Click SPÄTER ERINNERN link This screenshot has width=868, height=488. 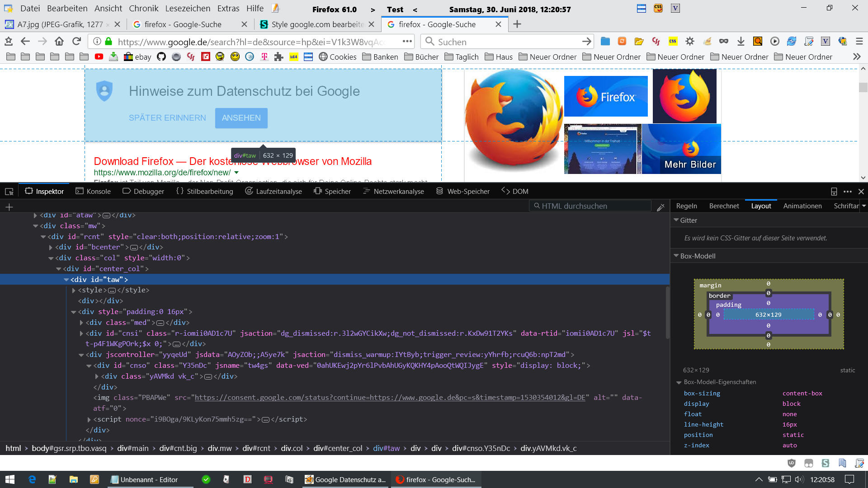pos(167,118)
